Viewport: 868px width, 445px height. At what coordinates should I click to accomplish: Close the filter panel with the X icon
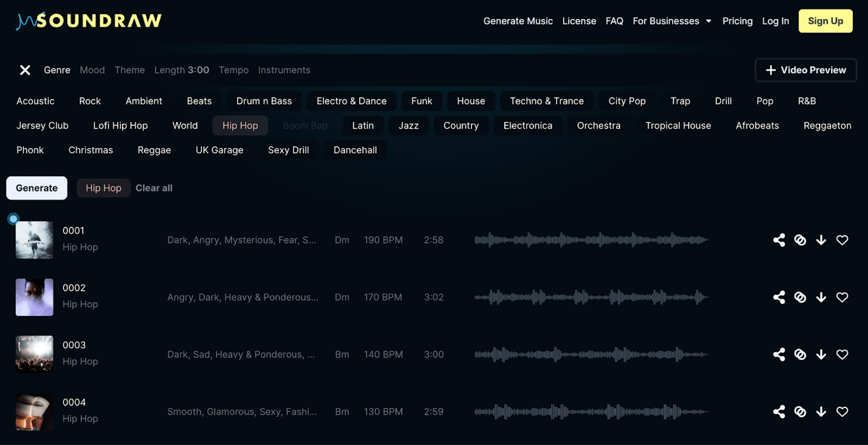(25, 70)
